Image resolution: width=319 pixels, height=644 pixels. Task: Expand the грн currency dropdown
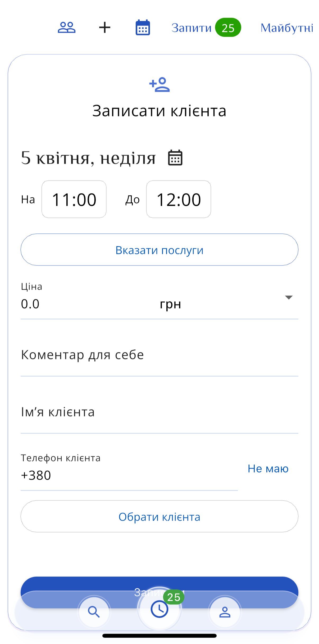[288, 298]
